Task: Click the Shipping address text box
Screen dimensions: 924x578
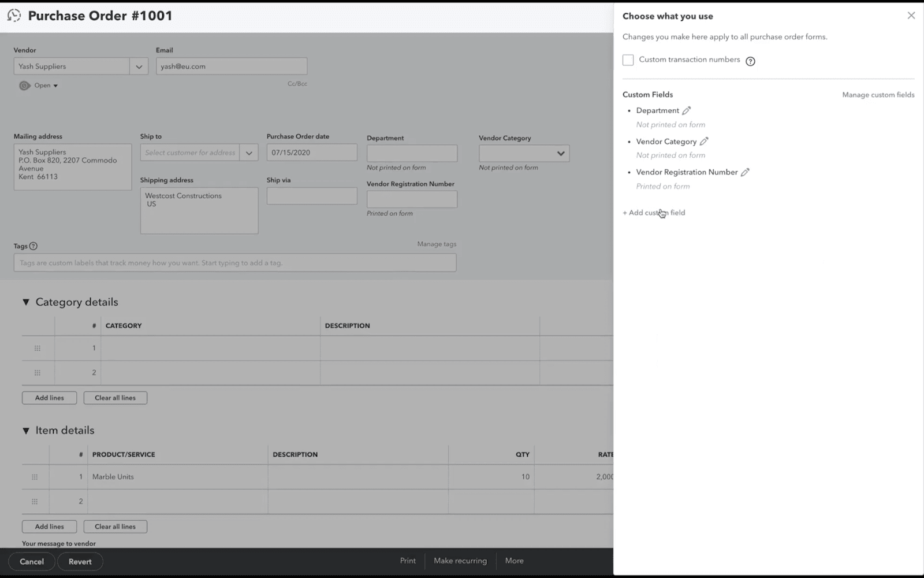Action: (x=199, y=210)
